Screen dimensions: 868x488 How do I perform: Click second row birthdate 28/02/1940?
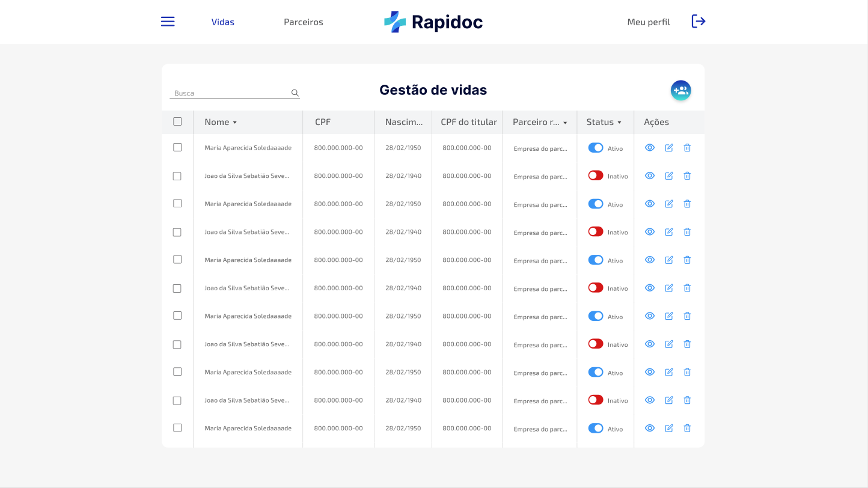(403, 176)
